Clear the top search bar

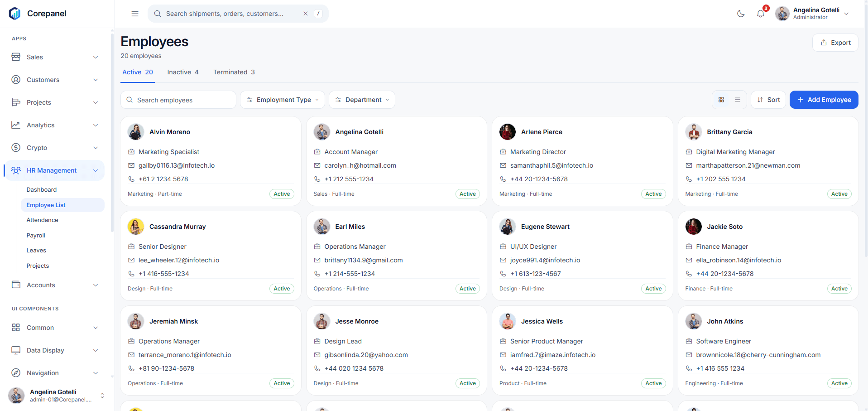click(x=306, y=14)
